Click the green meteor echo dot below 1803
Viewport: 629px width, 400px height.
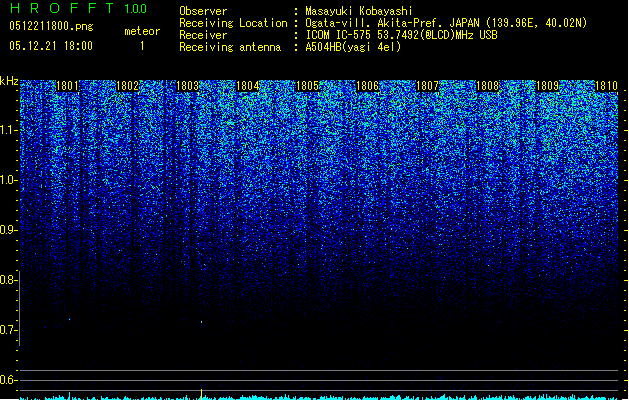(x=201, y=322)
